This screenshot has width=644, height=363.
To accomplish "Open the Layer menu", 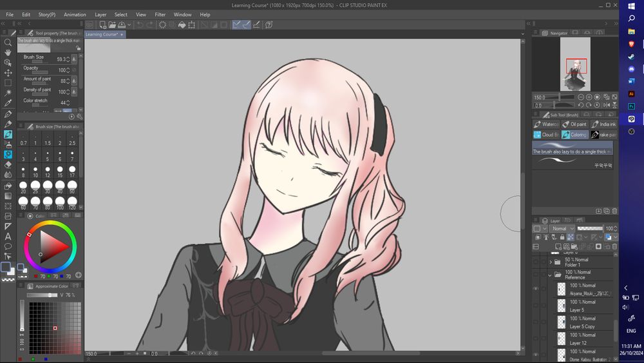I will point(100,14).
